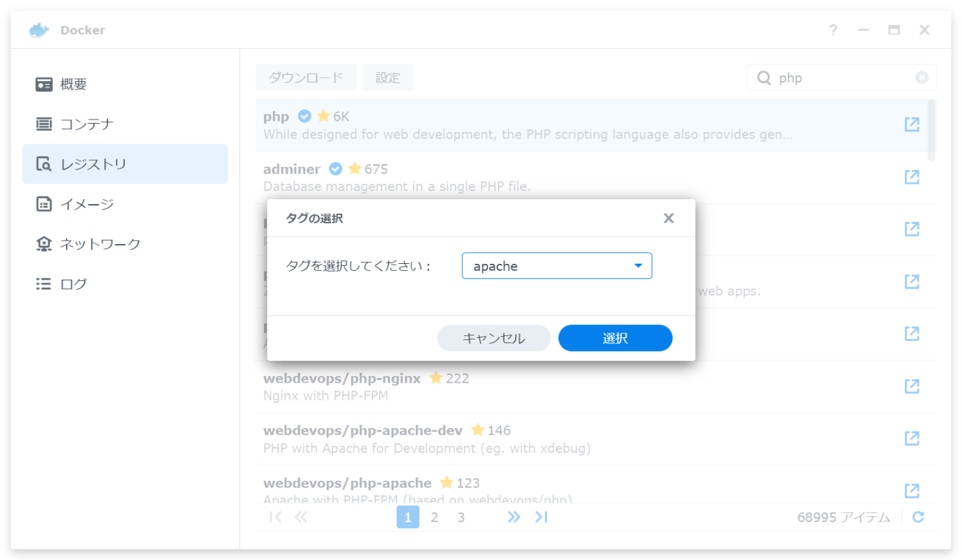Image resolution: width=962 pixels, height=560 pixels.
Task: Click the 68995 アイテム count
Action: click(x=844, y=517)
